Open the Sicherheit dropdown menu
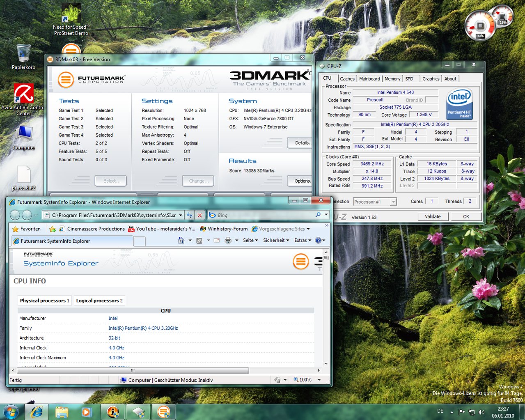The width and height of the screenshot is (525, 420). point(276,241)
